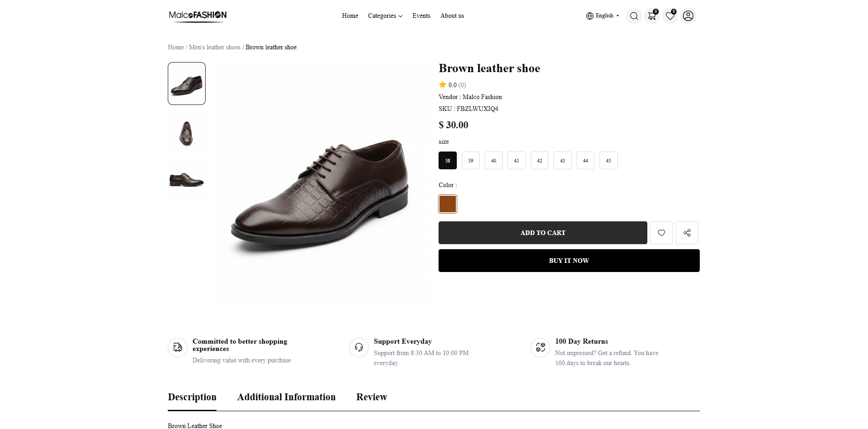Click the share product icon

tap(687, 233)
